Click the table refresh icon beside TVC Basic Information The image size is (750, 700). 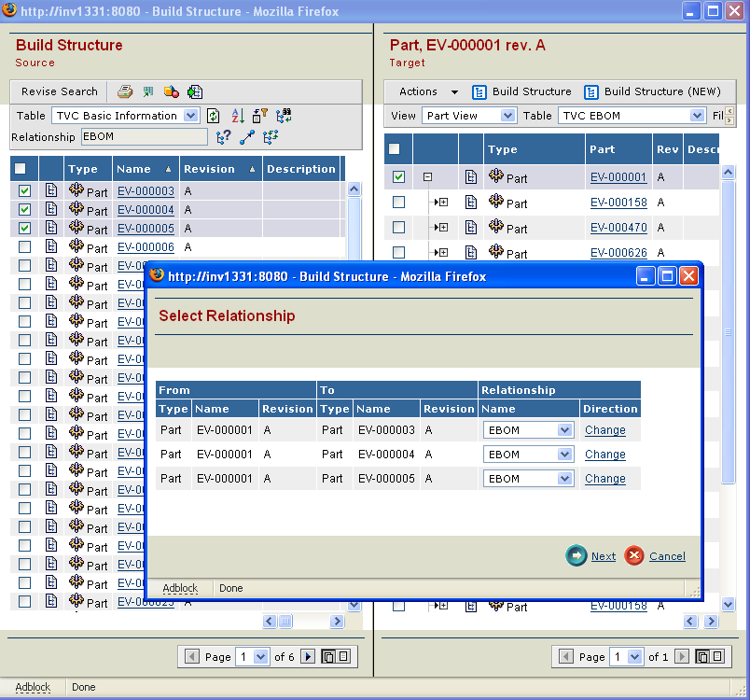214,116
